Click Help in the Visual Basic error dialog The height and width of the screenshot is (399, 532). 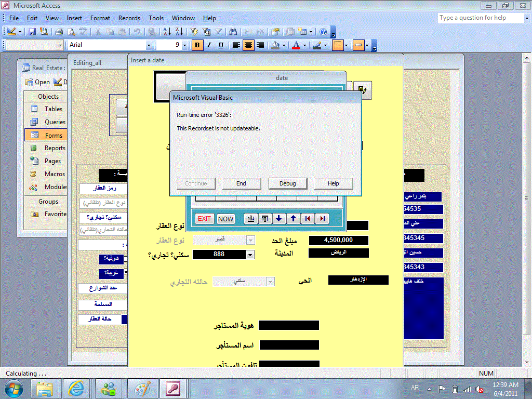pyautogui.click(x=334, y=183)
